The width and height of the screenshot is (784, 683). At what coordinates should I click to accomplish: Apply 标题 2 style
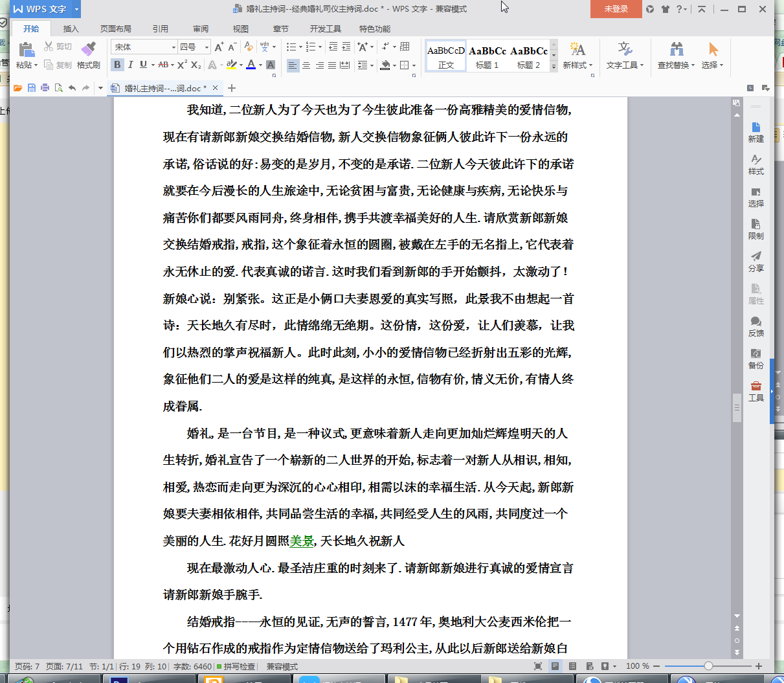[x=529, y=56]
